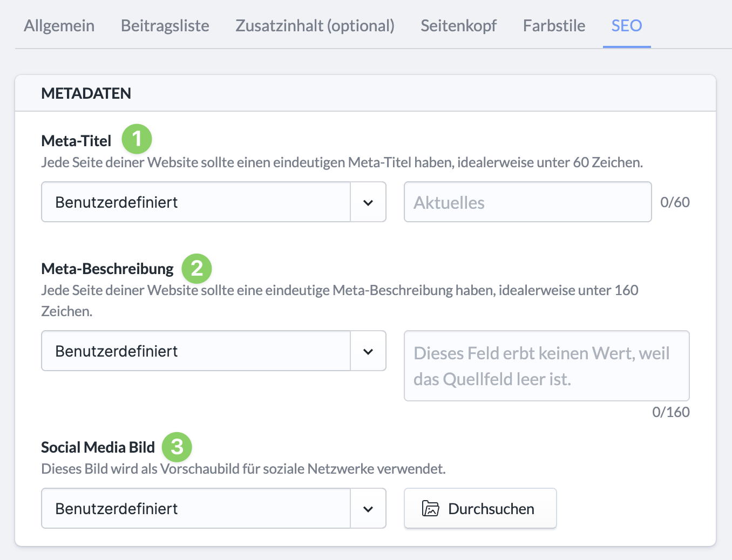
Task: Click the 0/60 character counter
Action: [x=675, y=202]
